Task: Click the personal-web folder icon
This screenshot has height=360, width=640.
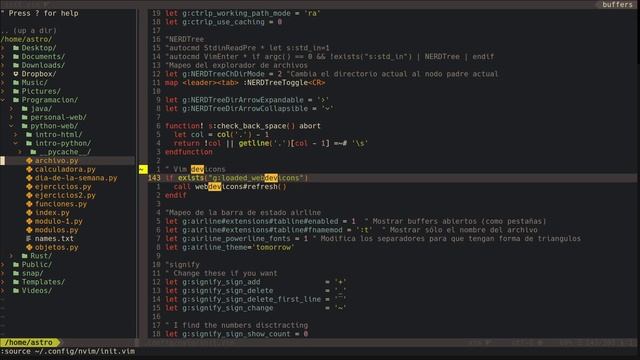Action: (x=24, y=117)
